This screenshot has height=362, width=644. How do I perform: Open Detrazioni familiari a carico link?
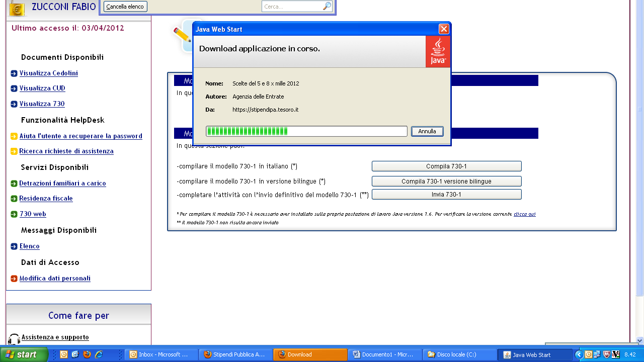[x=63, y=184]
